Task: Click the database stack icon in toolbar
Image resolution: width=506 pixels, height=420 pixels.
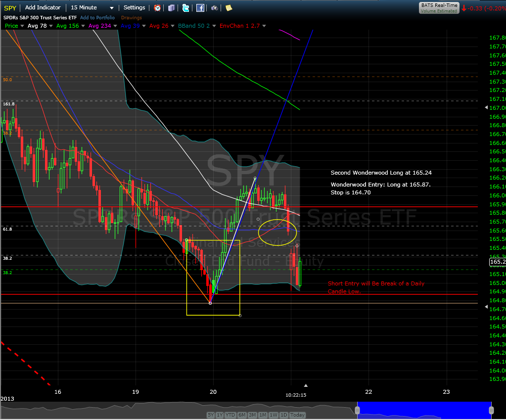Action: [171, 8]
